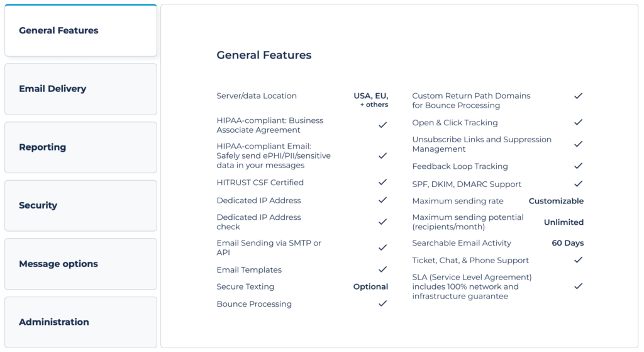
Task: Click the Optional value for Secure Texting
Action: (370, 287)
